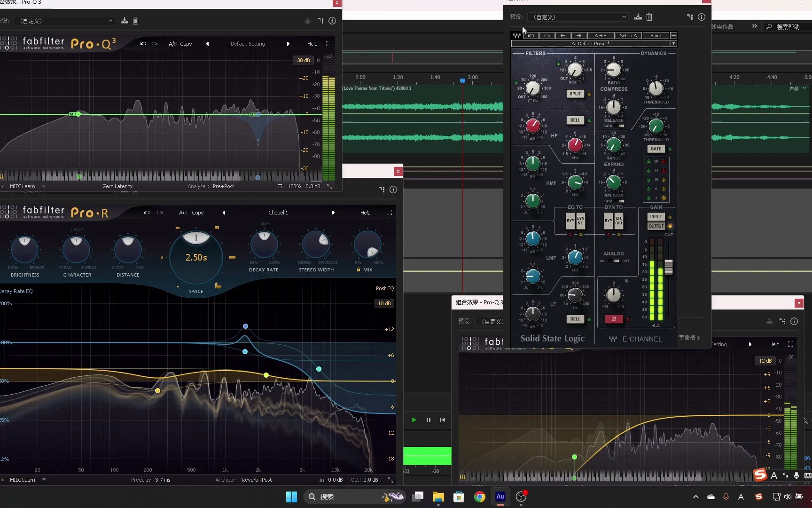Open MIDI Learn dropdown arrow in Pro-Q 3
Viewport: 812px width, 508px height.
[x=44, y=186]
